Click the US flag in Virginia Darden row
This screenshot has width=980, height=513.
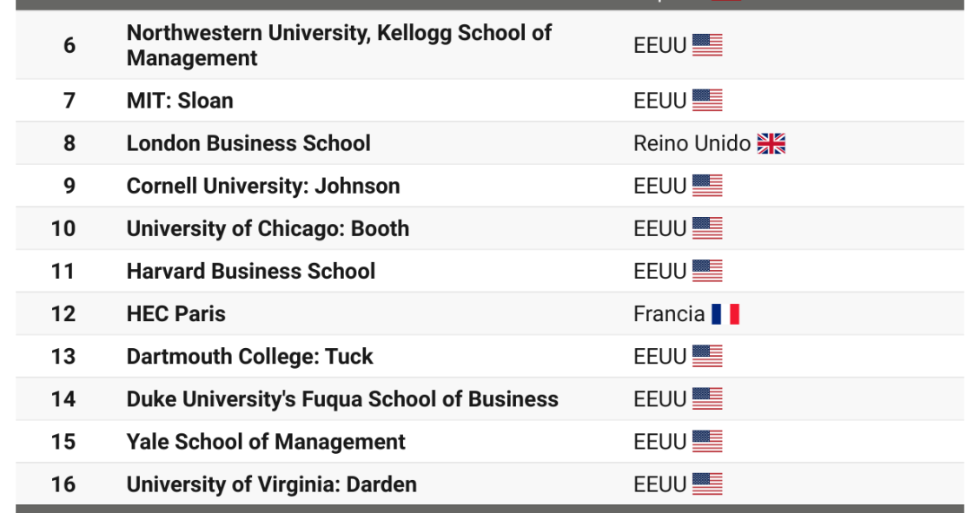pyautogui.click(x=707, y=484)
